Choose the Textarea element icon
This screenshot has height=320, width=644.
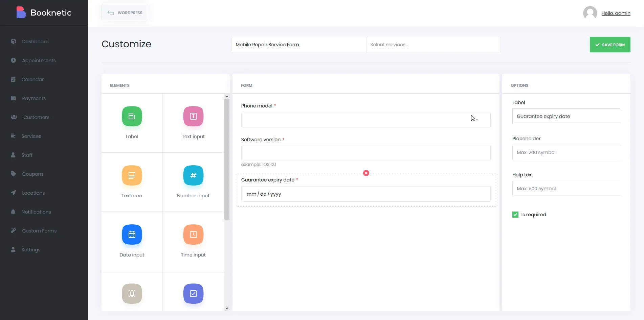132,175
